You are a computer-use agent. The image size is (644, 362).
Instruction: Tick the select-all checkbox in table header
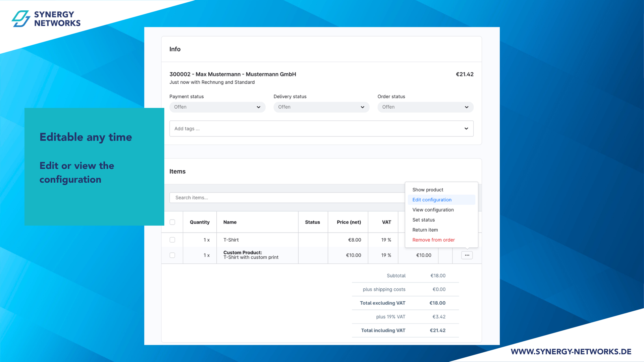172,222
